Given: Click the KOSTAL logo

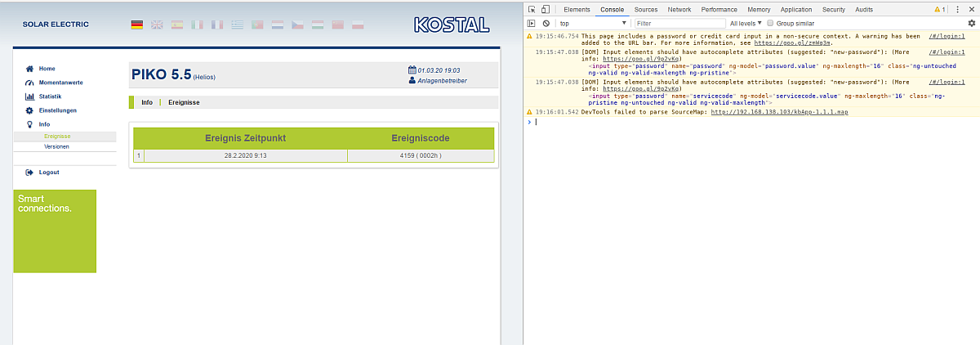Looking at the screenshot, I should pos(452,25).
